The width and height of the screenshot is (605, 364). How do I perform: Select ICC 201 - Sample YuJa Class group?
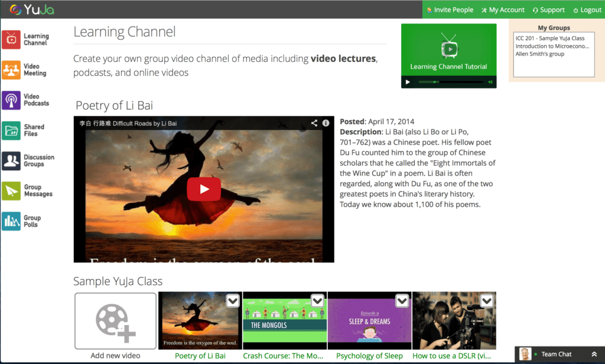tap(550, 38)
